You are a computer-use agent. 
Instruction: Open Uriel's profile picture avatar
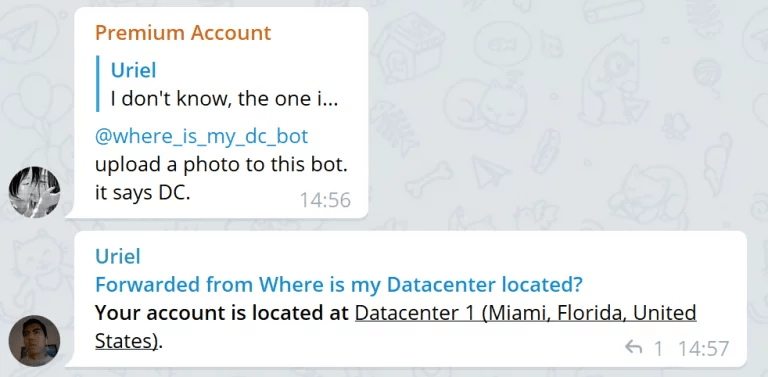(x=34, y=341)
